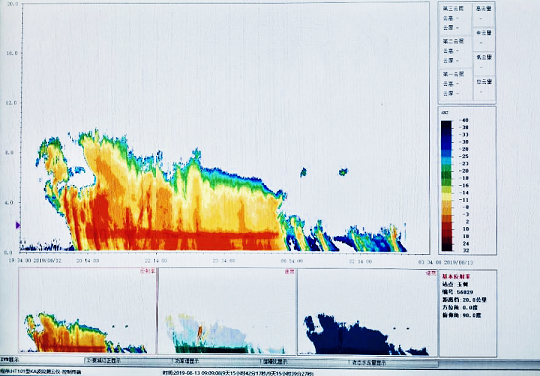The width and height of the screenshot is (540, 376).
Task: Switch to the fourth tab in the bottom tab strip
Action: click(303, 362)
